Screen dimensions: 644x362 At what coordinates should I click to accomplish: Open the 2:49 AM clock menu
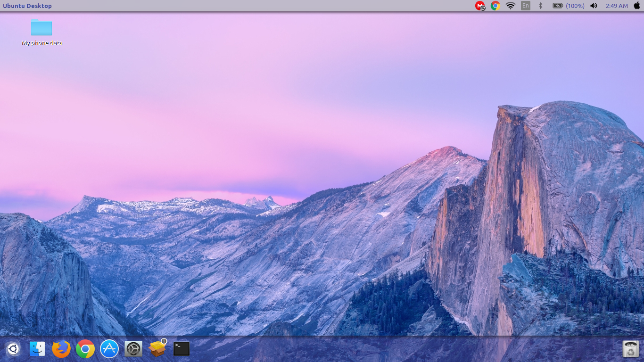coord(617,6)
